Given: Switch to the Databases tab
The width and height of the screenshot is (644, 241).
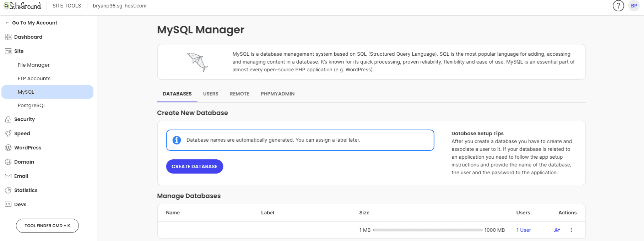Looking at the screenshot, I should coord(177,94).
